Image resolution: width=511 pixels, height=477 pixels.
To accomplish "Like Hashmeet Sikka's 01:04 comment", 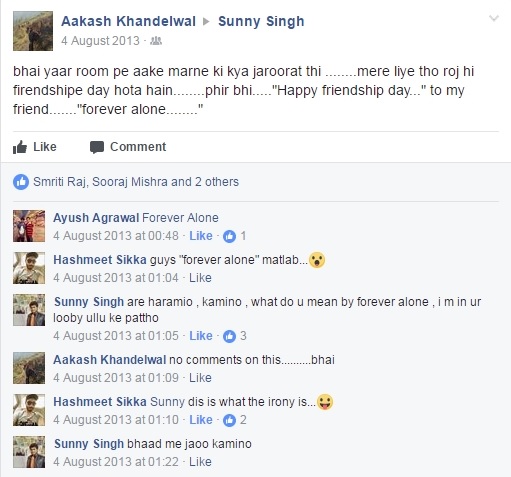I will point(200,278).
